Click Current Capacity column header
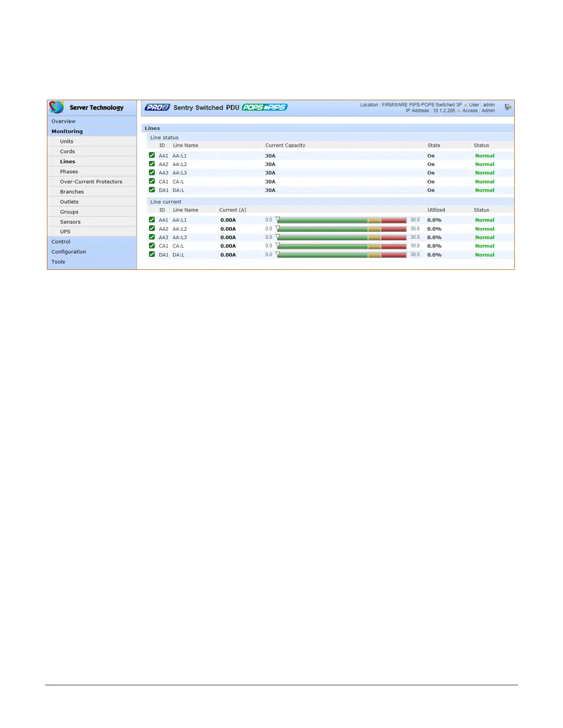Viewport: 563px width, 728px height. coord(285,145)
